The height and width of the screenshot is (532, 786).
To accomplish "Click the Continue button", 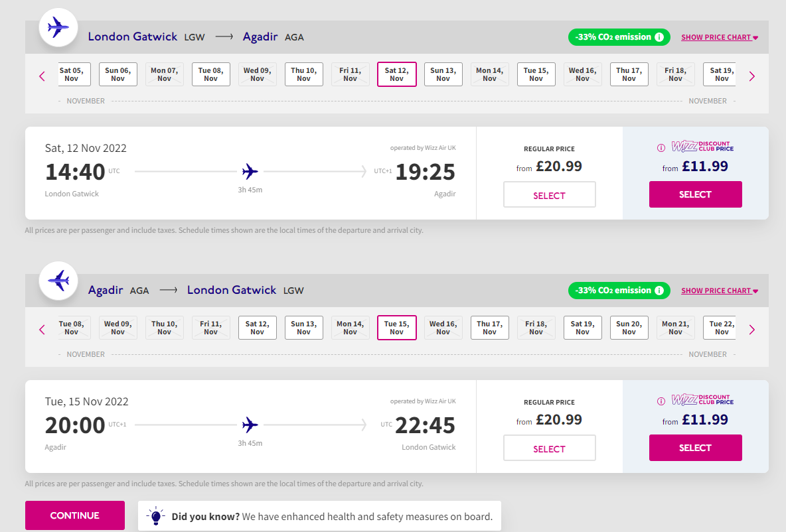I will click(75, 515).
